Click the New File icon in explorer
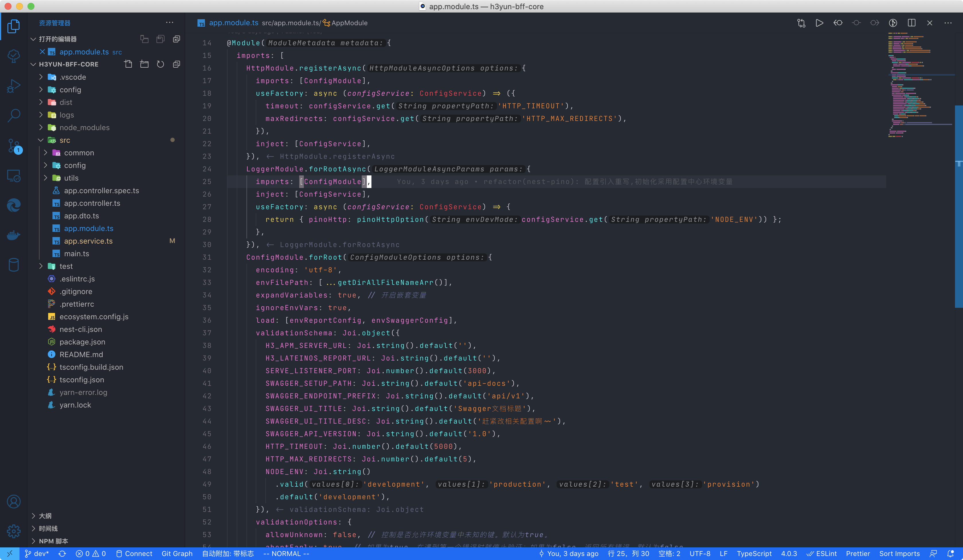Viewport: 963px width, 560px height. pos(128,64)
